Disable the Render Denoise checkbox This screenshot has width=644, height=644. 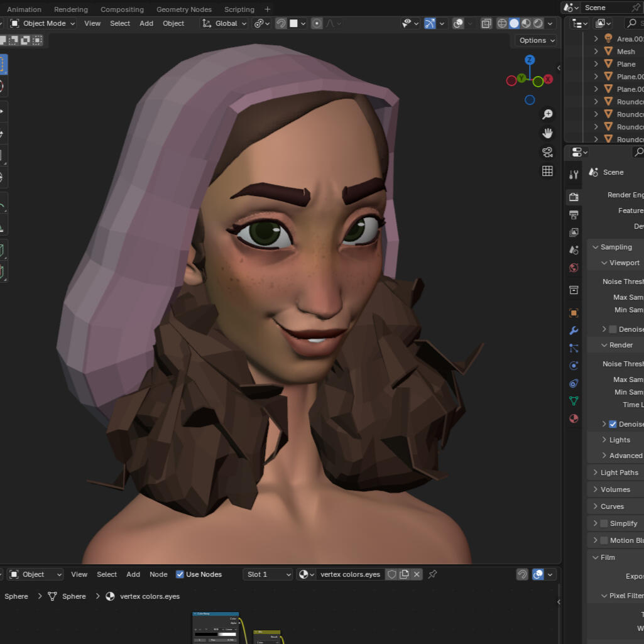pyautogui.click(x=613, y=424)
